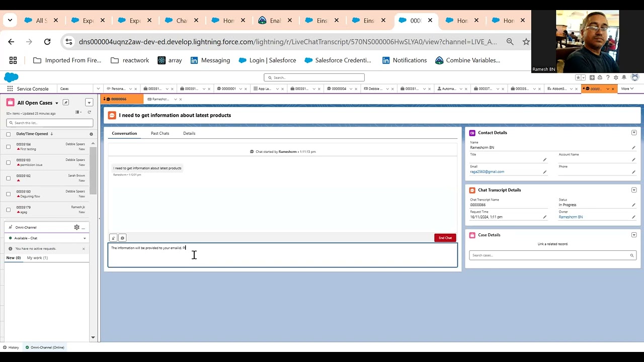Open the All Open Cases list view dropdown
The image size is (644, 362).
57,103
